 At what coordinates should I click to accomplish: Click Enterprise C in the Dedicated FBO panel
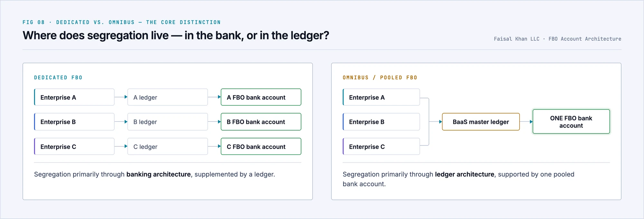pos(74,146)
